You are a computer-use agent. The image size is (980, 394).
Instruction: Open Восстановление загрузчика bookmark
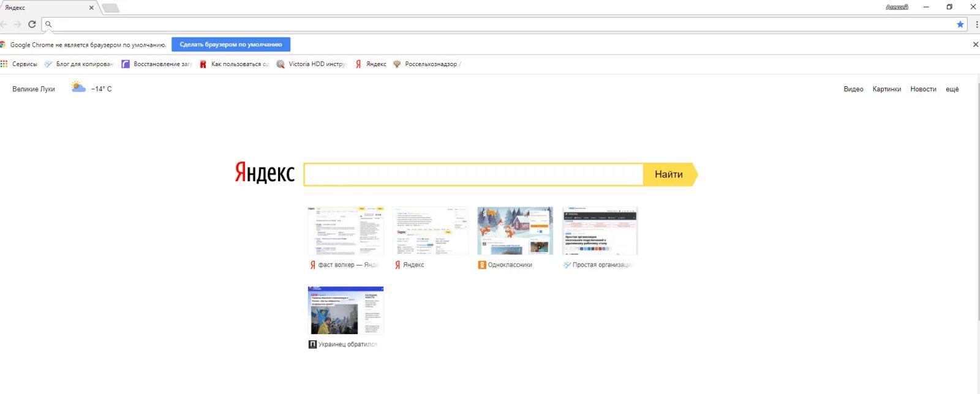pos(157,64)
